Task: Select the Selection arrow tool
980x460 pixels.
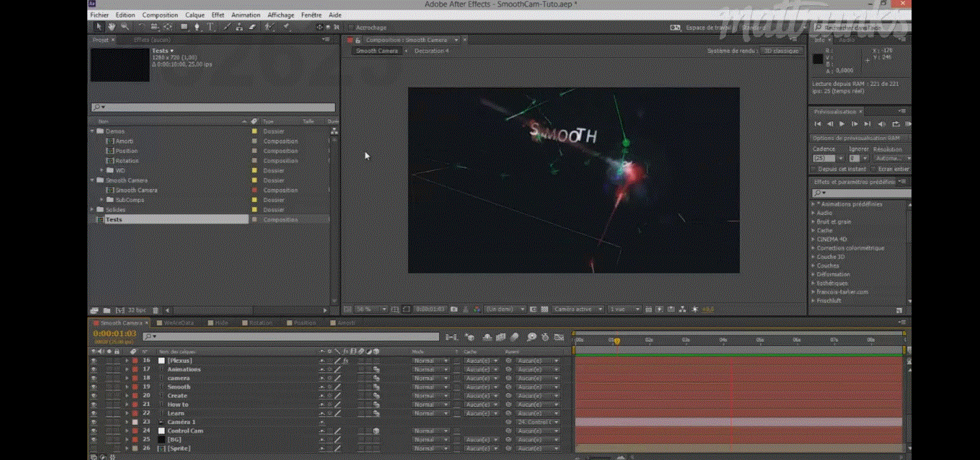Action: (98, 27)
